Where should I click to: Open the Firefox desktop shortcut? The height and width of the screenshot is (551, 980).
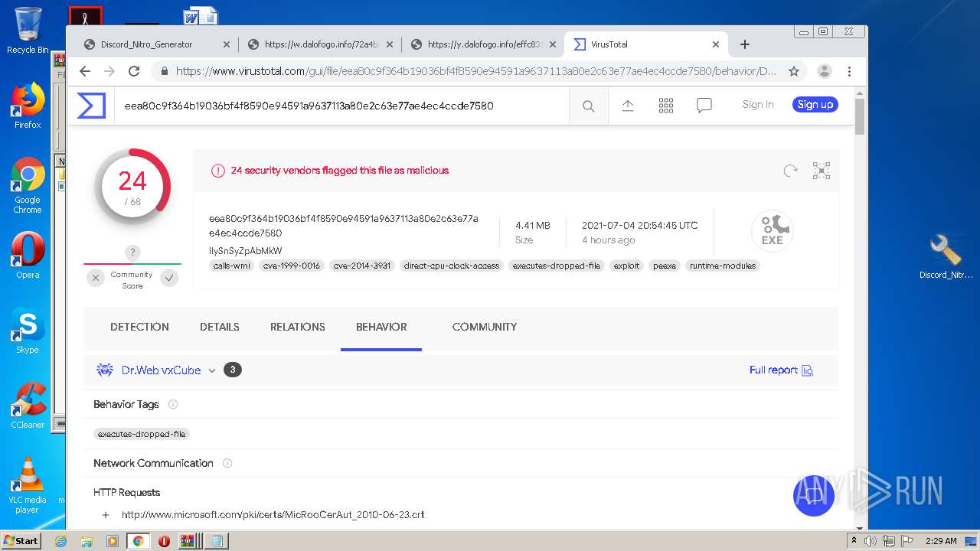coord(28,106)
